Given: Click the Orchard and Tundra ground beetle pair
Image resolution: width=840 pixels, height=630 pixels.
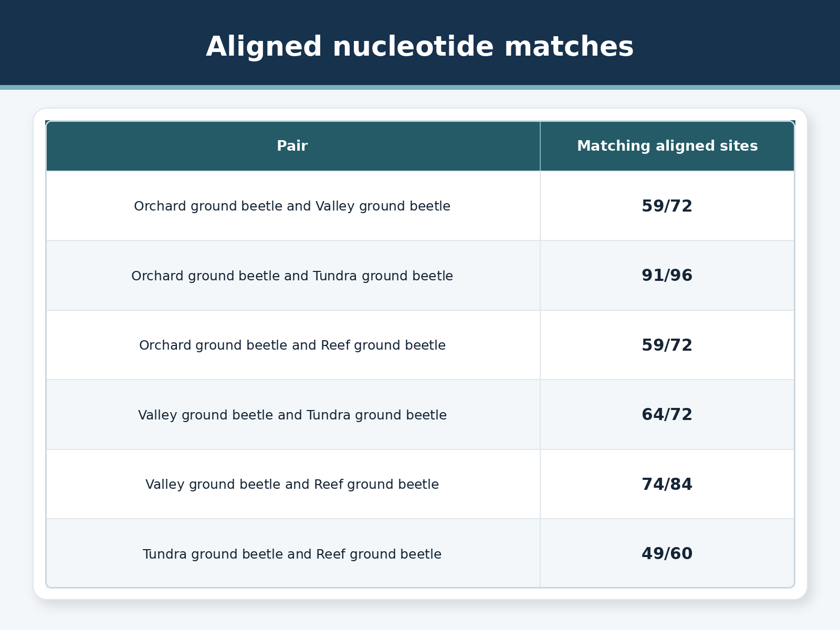Looking at the screenshot, I should [292, 276].
